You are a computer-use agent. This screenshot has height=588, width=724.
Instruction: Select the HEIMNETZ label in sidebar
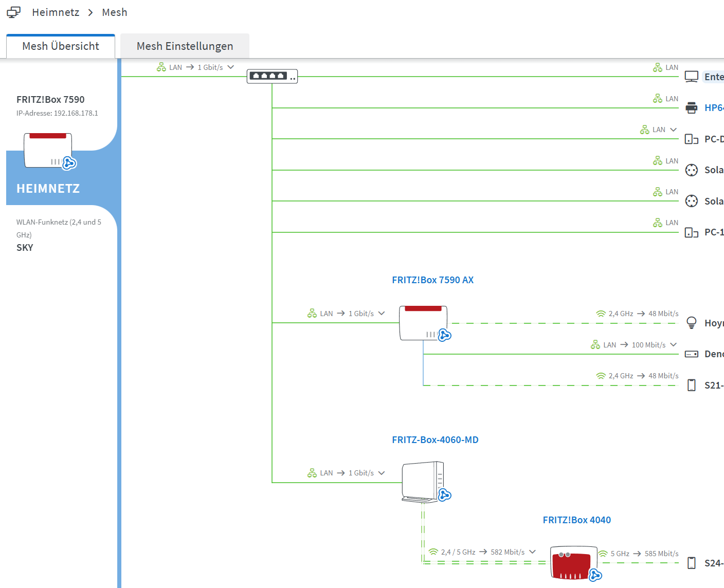click(48, 189)
